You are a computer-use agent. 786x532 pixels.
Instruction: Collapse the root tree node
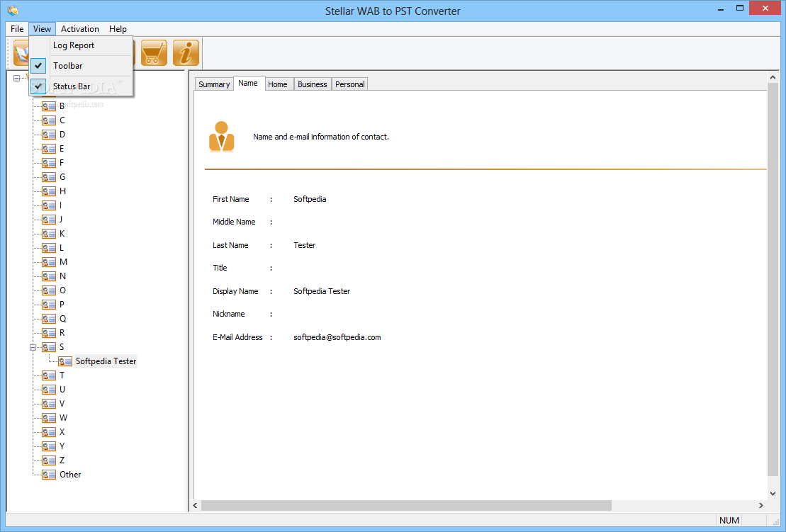16,78
